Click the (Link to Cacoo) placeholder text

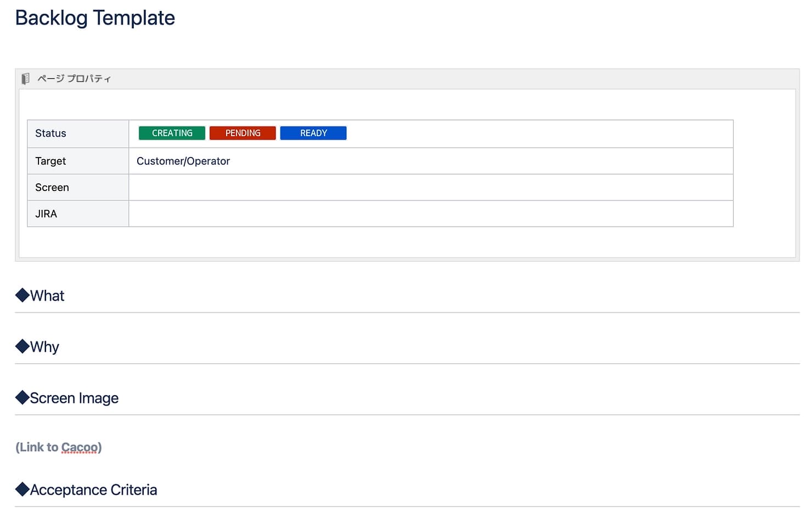pos(59,447)
